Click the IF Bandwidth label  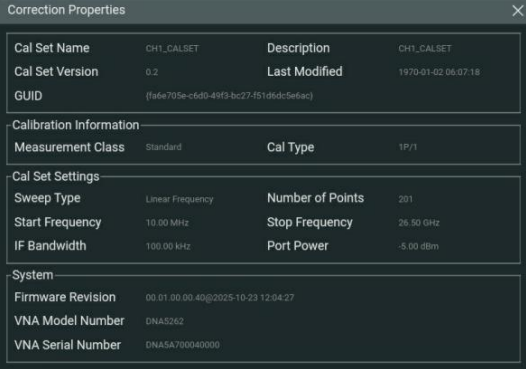pyautogui.click(x=50, y=246)
